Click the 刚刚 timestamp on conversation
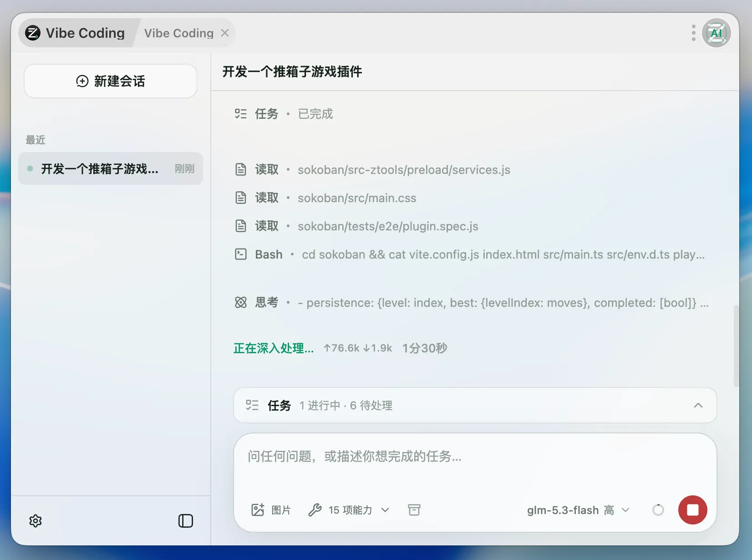Screen dimensions: 752x560 pos(184,169)
